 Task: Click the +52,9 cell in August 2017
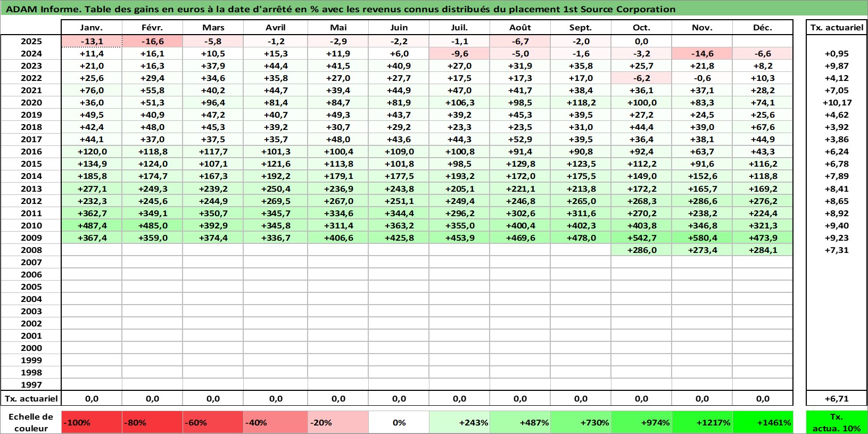(x=520, y=139)
